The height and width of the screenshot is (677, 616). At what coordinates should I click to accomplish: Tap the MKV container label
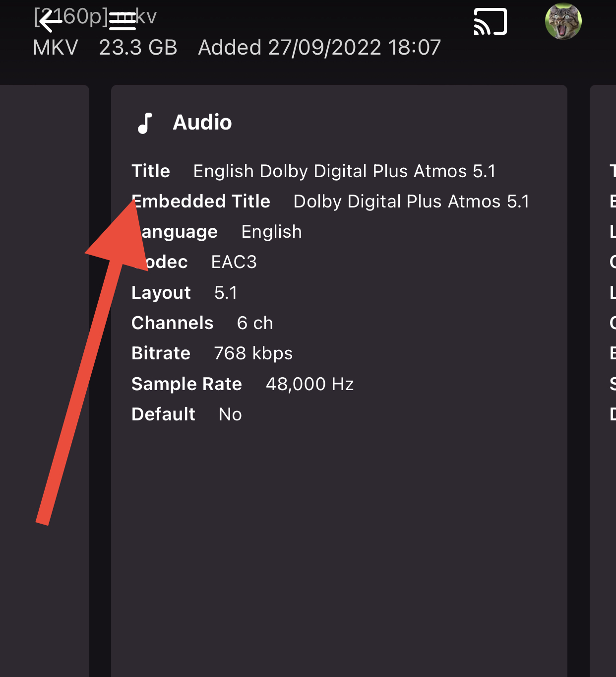(x=56, y=48)
